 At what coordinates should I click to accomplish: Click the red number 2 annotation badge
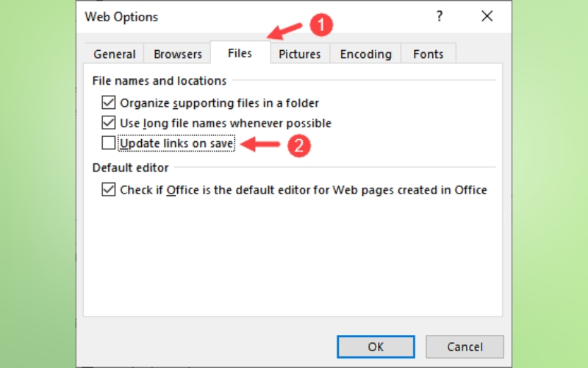coord(297,145)
